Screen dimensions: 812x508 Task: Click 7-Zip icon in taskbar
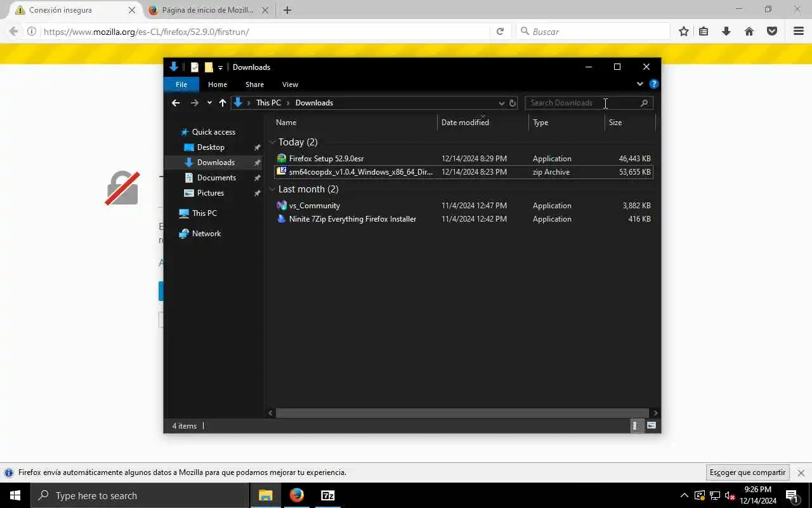328,495
